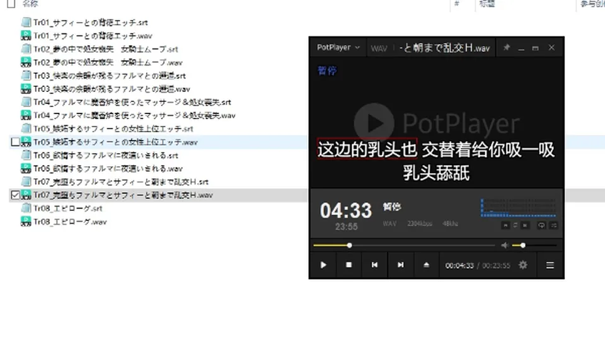605x364 pixels.
Task: Maximize the PotPlayer window
Action: pos(535,48)
